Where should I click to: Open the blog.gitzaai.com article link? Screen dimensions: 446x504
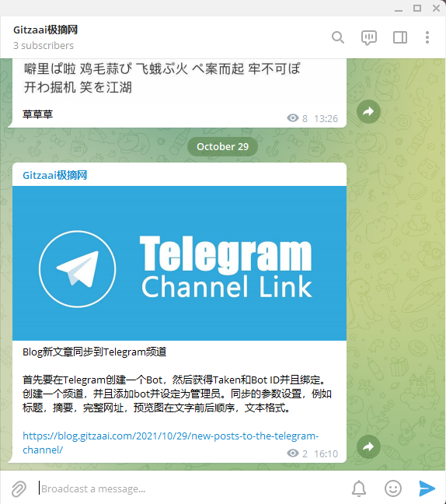[170, 443]
